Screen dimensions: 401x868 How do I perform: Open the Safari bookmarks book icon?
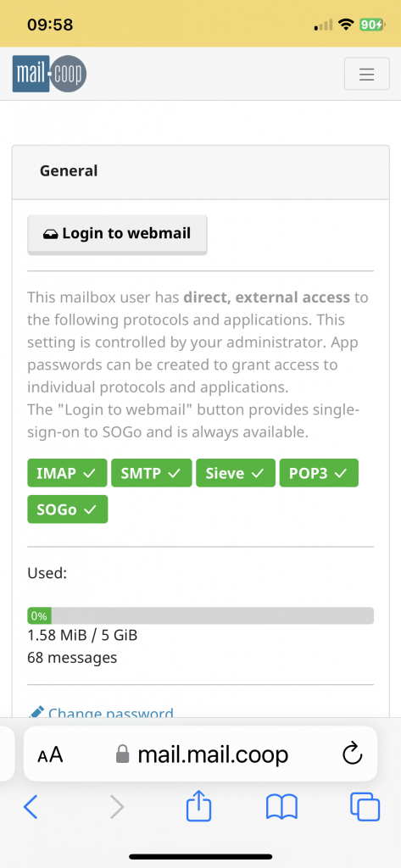[x=282, y=807]
